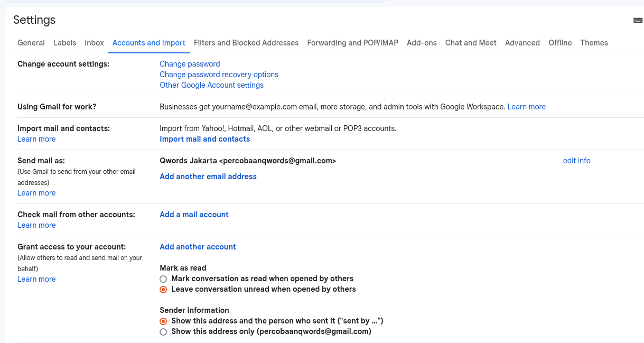Image resolution: width=644 pixels, height=343 pixels.
Task: Switch to the Themes tab
Action: click(x=594, y=43)
